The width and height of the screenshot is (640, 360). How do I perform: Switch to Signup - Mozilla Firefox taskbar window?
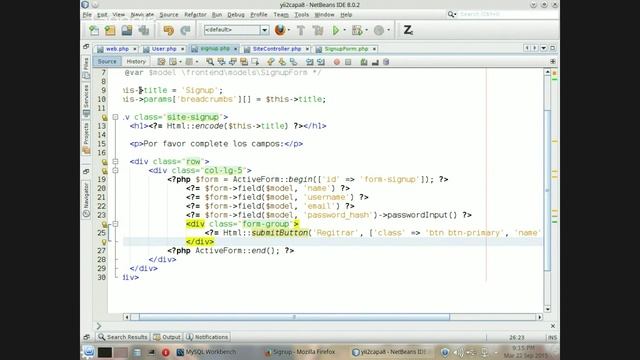300,352
